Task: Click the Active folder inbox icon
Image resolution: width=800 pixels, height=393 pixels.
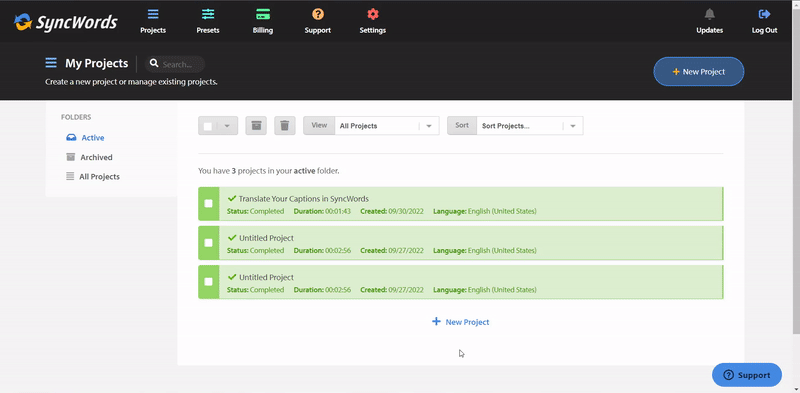Action: point(71,138)
